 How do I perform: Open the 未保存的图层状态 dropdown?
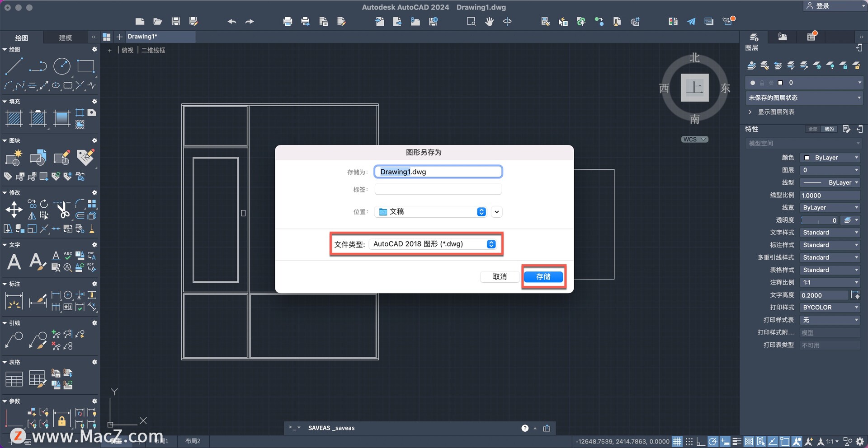coord(804,98)
